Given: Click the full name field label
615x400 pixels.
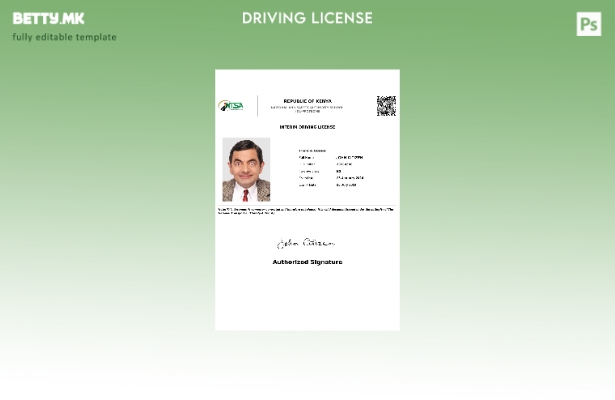Looking at the screenshot, I should pyautogui.click(x=306, y=157).
